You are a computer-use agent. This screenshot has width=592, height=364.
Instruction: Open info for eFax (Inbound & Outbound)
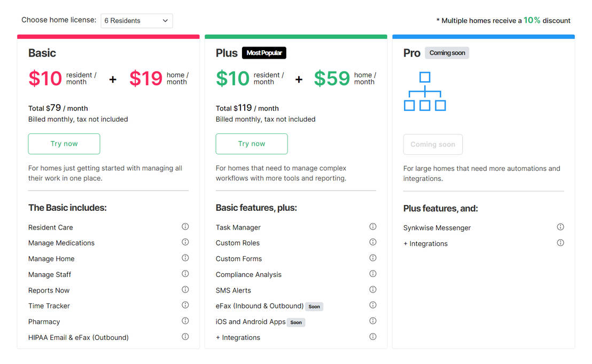click(372, 305)
